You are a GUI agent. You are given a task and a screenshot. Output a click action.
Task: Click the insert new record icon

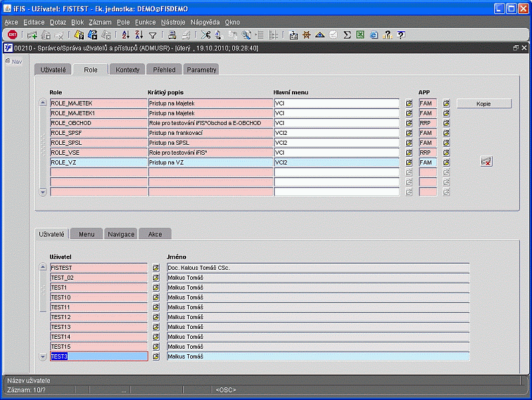(32, 35)
